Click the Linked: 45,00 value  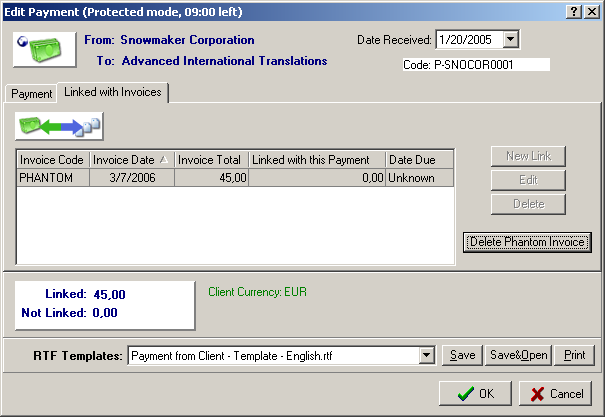click(109, 294)
